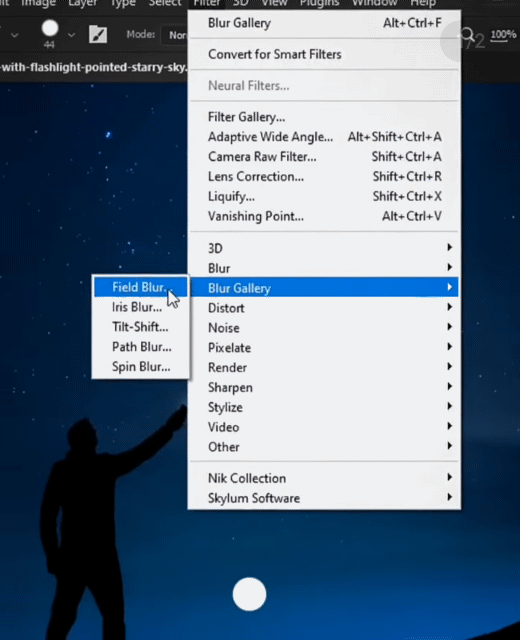
Task: Open the blending Mode dropdown
Action: coord(176,35)
